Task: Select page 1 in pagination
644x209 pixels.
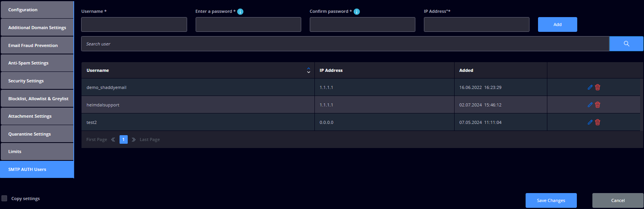Action: tap(123, 139)
